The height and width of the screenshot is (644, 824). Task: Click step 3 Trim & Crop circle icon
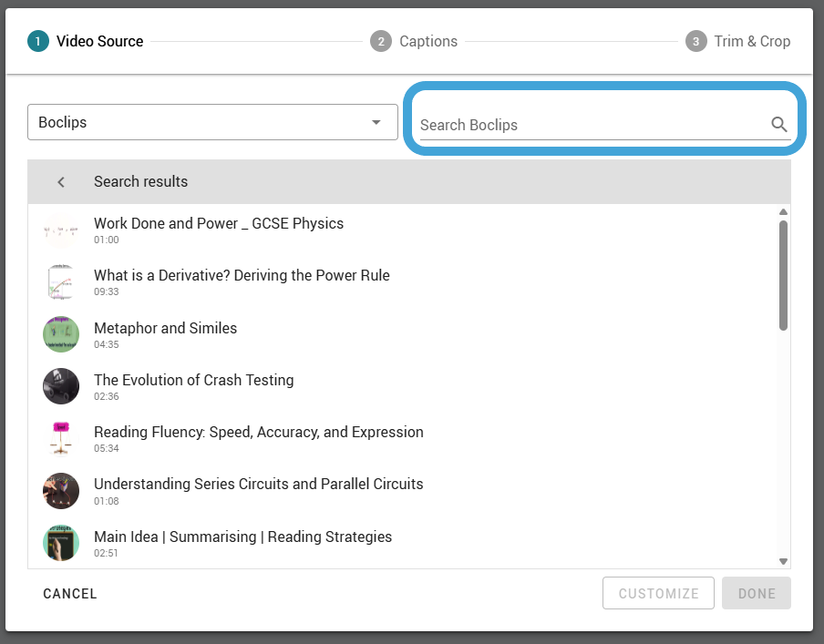point(695,41)
